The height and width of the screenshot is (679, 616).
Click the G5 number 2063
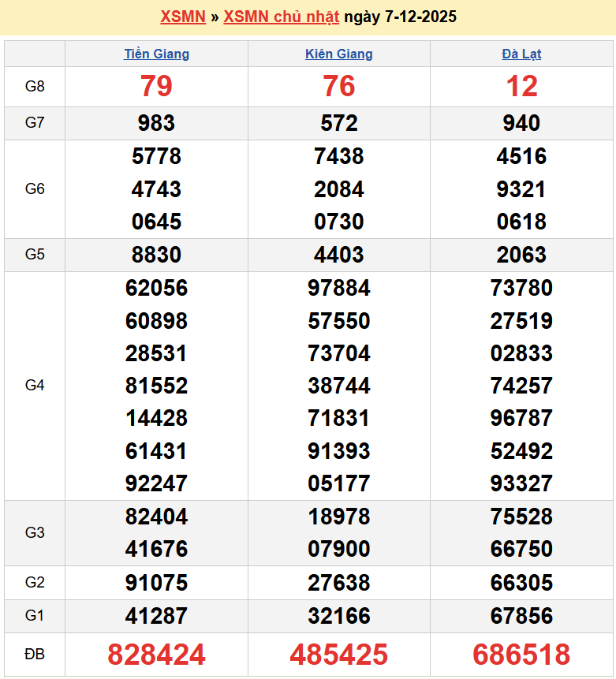pos(521,255)
